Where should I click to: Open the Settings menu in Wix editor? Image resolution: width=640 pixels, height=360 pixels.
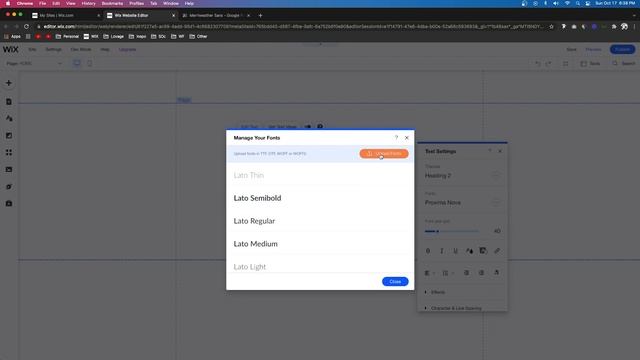click(x=53, y=49)
